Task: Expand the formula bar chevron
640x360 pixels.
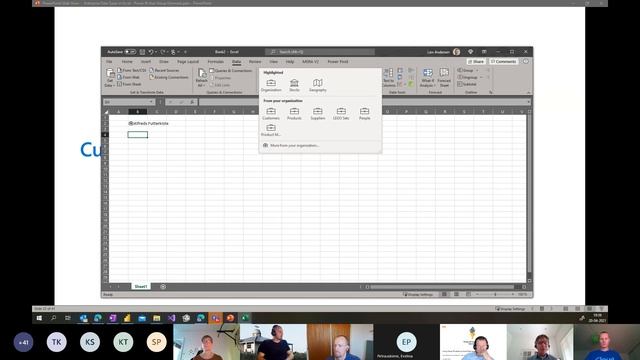Action: pos(529,102)
